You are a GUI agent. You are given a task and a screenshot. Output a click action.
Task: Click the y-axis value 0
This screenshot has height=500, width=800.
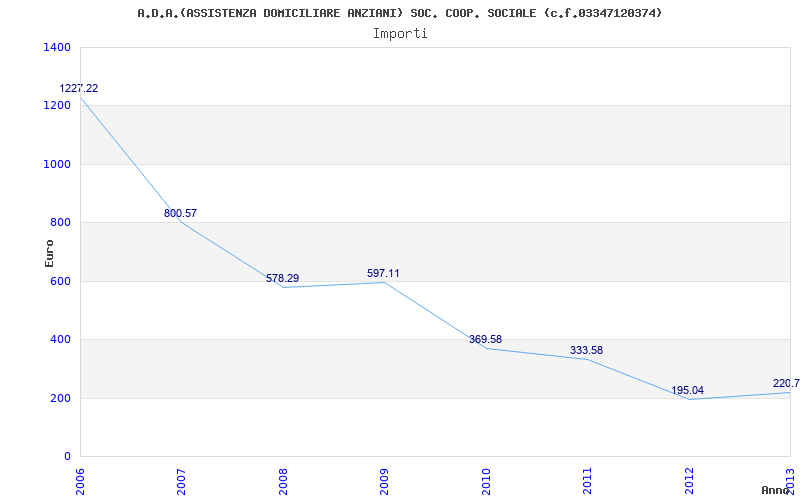tap(67, 456)
